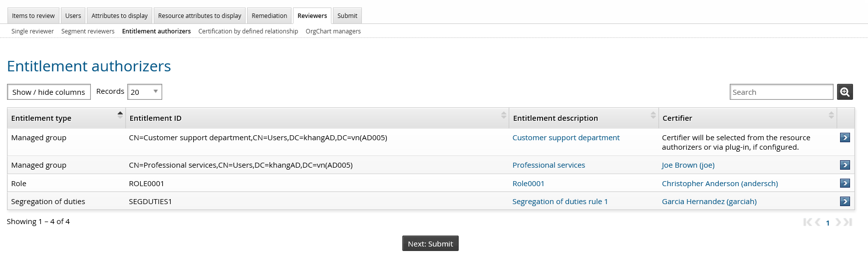Screen dimensions: 868x256
Task: Click page 1 in pagination
Action: click(828, 223)
